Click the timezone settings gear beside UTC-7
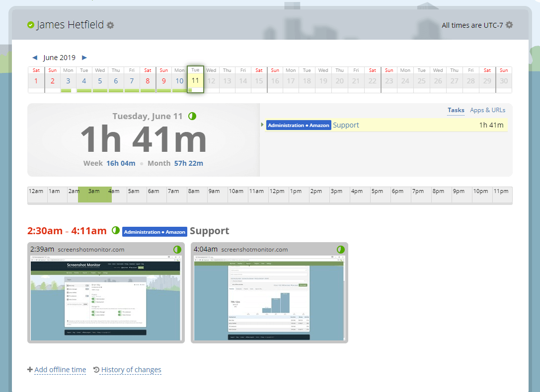The image size is (540, 392). (508, 25)
